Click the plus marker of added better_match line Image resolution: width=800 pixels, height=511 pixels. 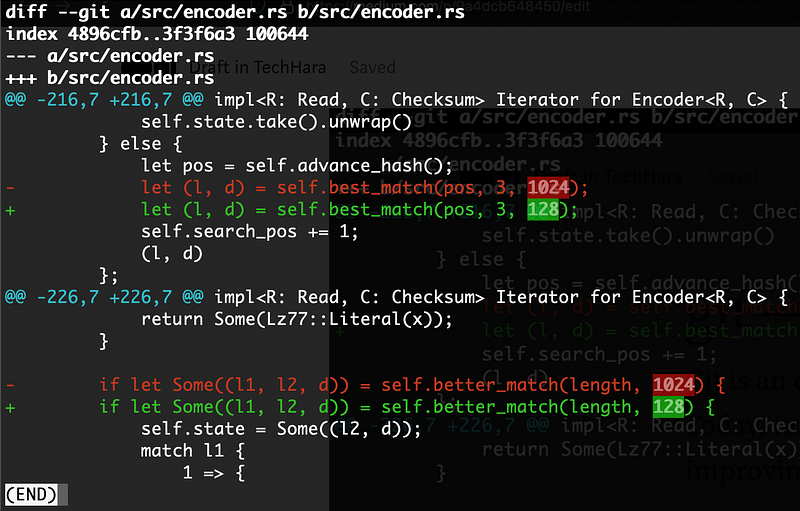(10, 407)
